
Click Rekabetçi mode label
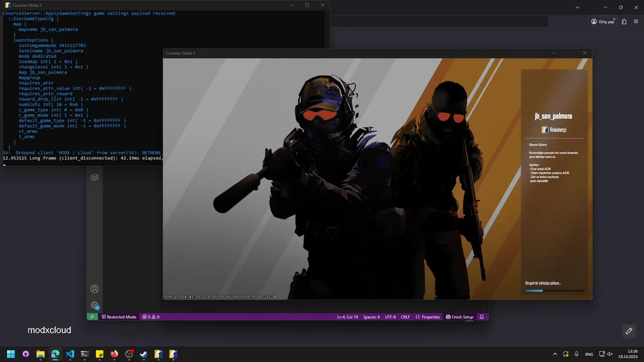click(554, 130)
